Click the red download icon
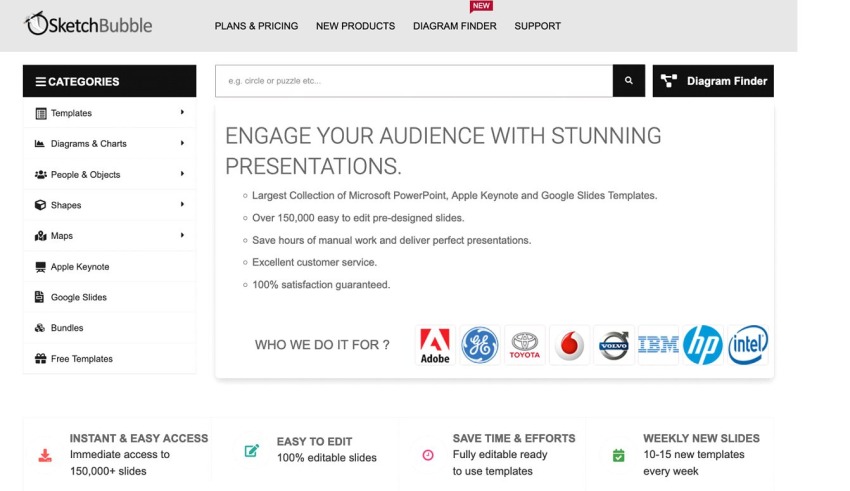 click(x=45, y=456)
